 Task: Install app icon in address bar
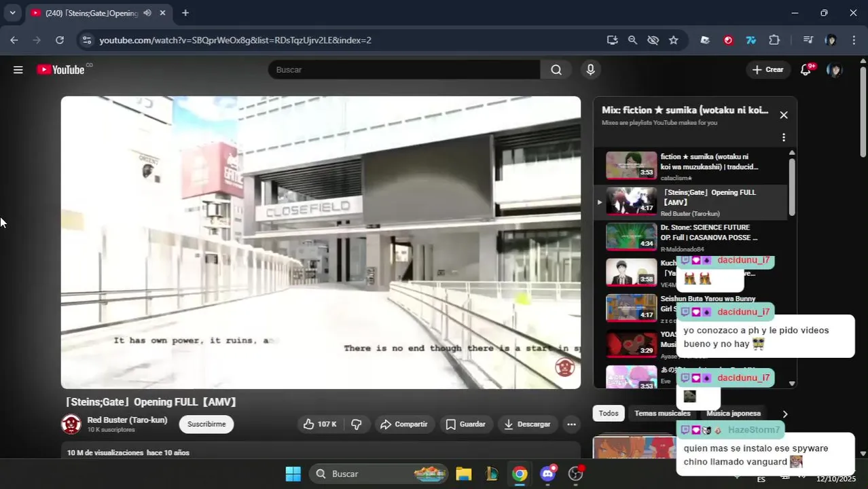tap(613, 40)
